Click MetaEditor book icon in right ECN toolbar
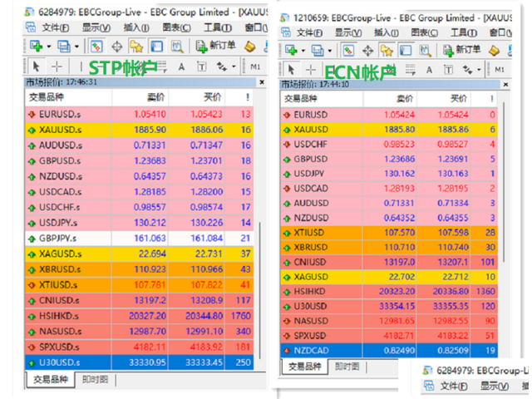Image resolution: width=532 pixels, height=399 pixels. point(494,50)
